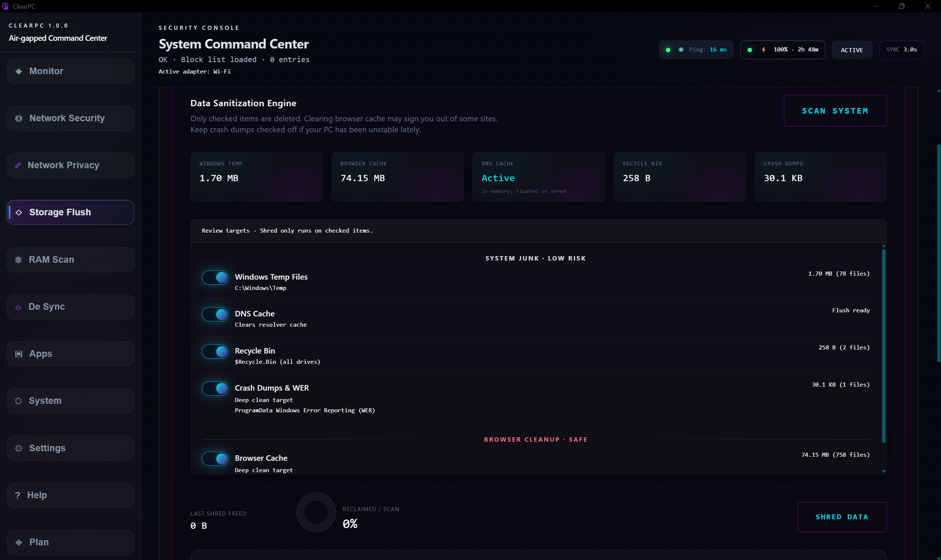The height and width of the screenshot is (560, 941).
Task: Go to Network Security
Action: coord(70,118)
